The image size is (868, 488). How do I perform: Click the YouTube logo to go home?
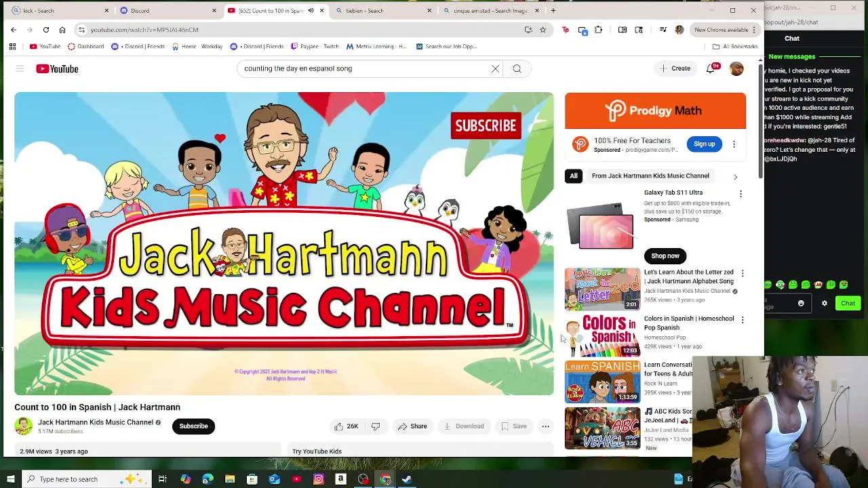point(57,68)
